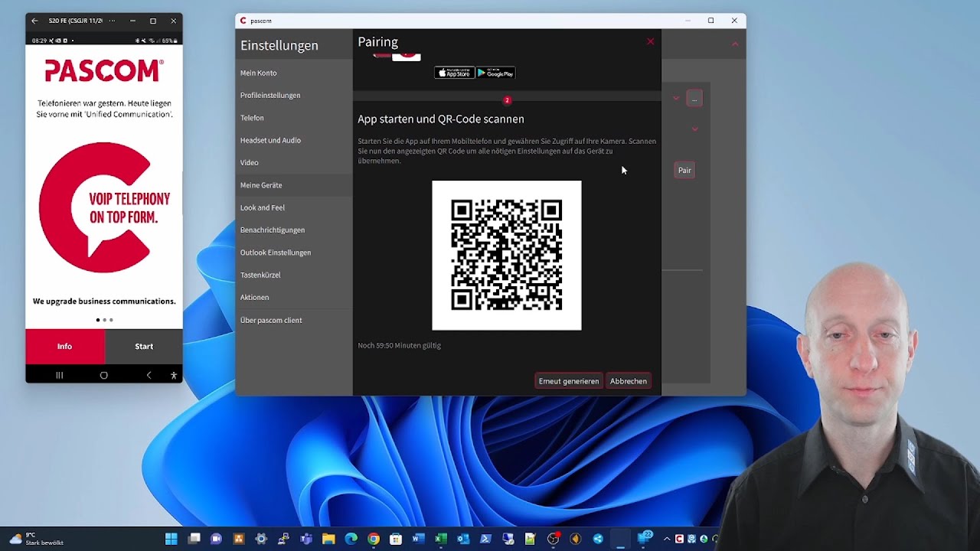Expand the red chevron above the Pair button
This screenshot has height=551, width=980.
tap(694, 129)
